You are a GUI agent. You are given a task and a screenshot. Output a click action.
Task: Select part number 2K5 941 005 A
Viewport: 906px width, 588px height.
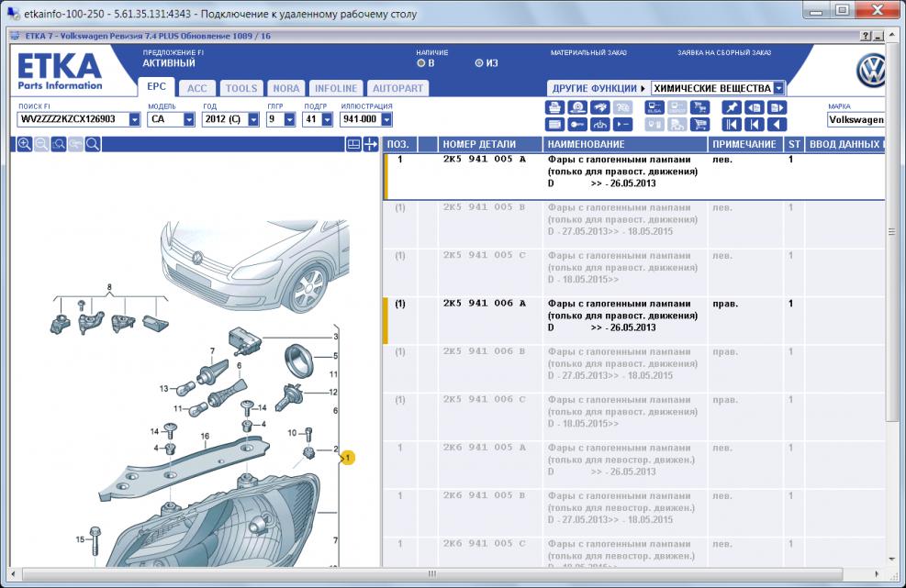point(484,160)
